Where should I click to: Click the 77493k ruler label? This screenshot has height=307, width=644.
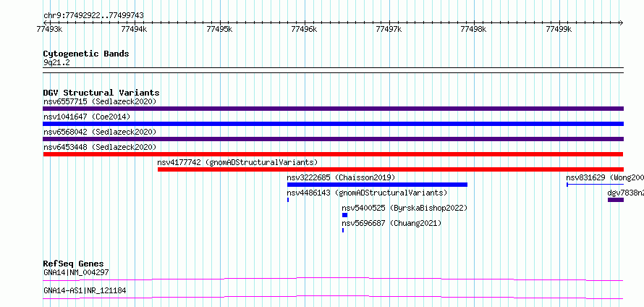click(50, 29)
